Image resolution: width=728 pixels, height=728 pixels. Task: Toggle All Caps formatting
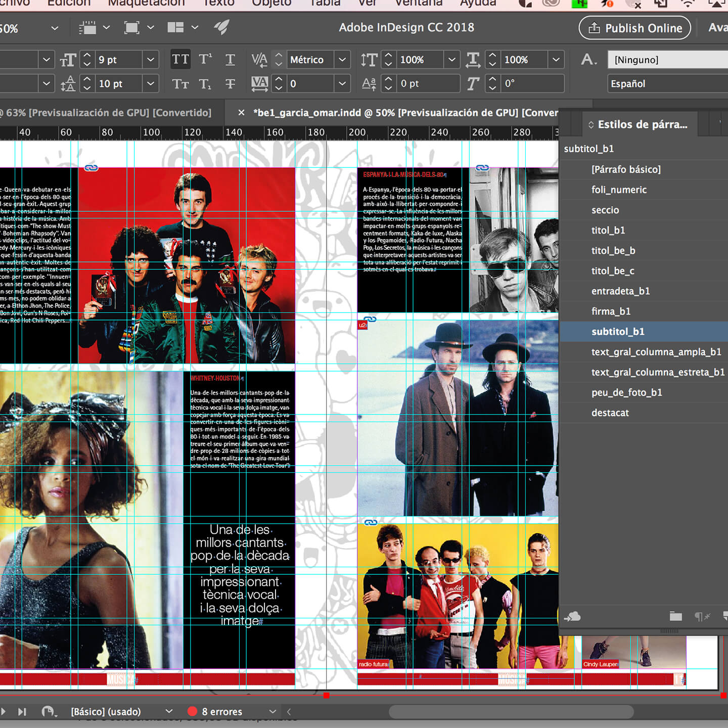[x=180, y=60]
